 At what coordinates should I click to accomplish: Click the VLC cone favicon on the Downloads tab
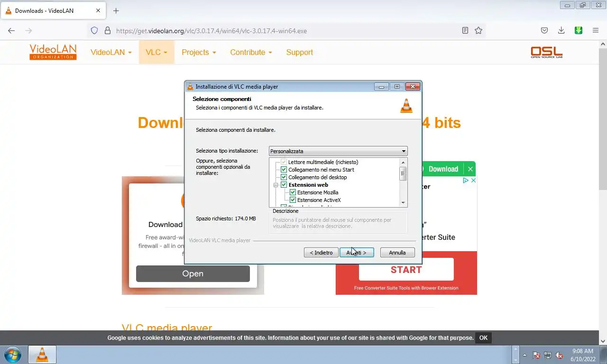[9, 10]
